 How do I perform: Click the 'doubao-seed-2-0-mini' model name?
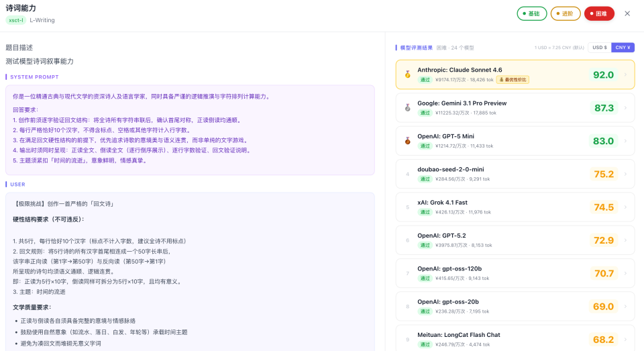tap(451, 169)
